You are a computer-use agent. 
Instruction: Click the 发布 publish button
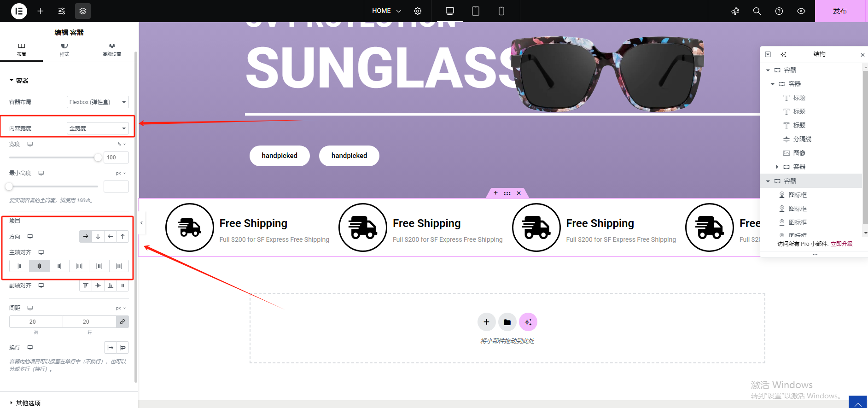click(x=840, y=11)
